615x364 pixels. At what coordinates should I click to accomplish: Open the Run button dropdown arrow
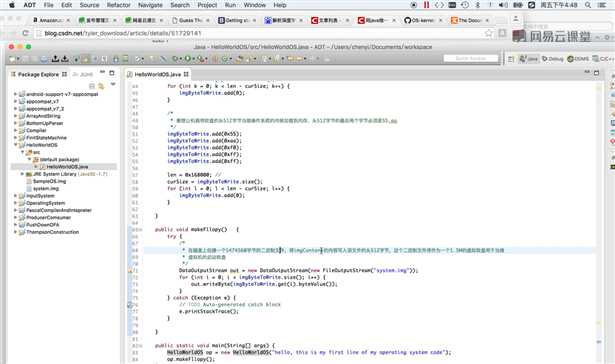193,59
